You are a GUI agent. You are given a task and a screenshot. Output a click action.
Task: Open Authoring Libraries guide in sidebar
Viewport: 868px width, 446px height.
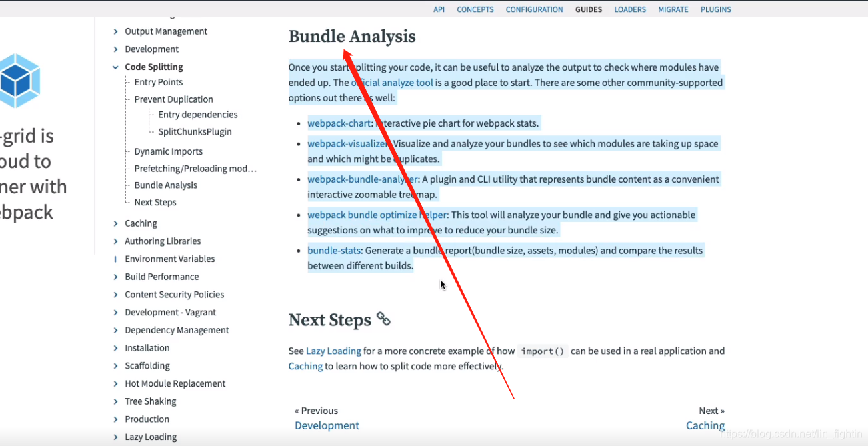(163, 241)
